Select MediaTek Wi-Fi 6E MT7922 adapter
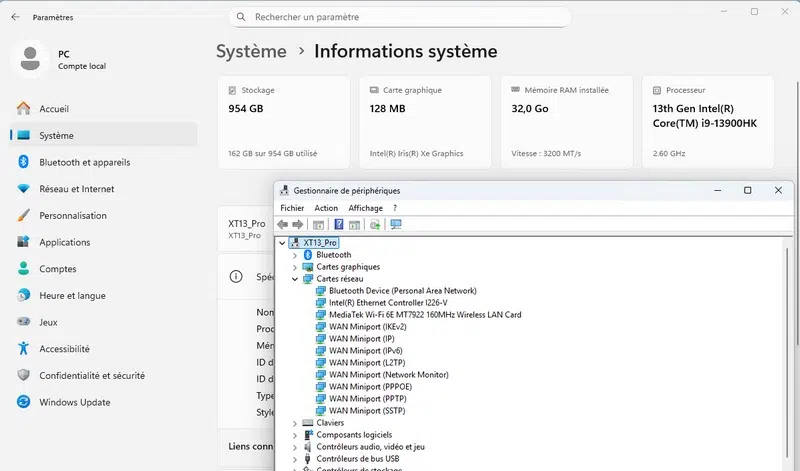The image size is (800, 471). click(x=424, y=315)
